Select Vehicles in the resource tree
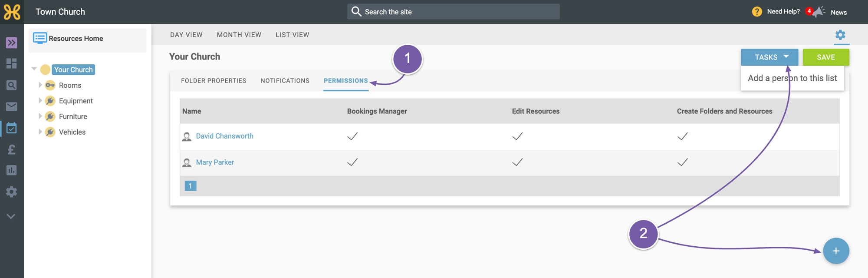This screenshot has height=278, width=868. 72,132
